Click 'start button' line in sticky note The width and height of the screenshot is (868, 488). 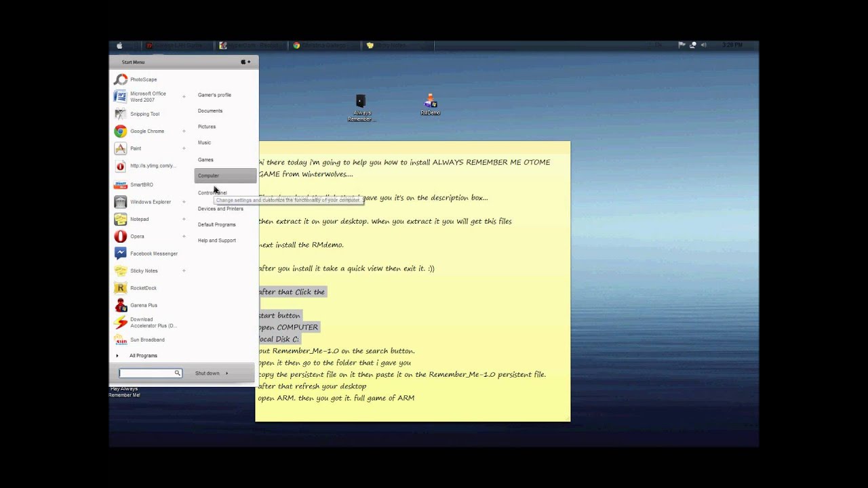279,316
